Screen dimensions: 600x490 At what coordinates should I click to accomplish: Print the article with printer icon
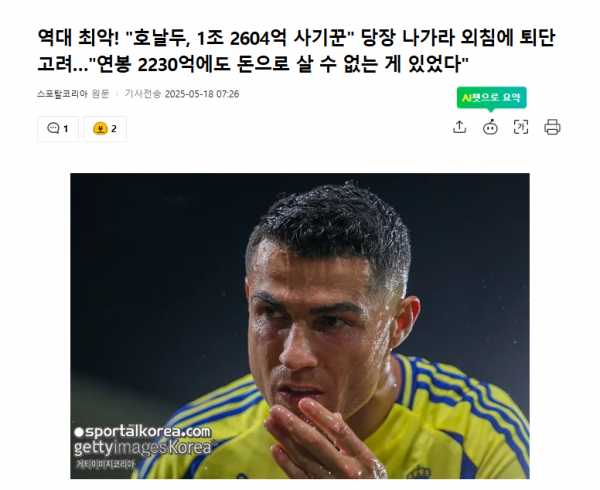coord(552,127)
